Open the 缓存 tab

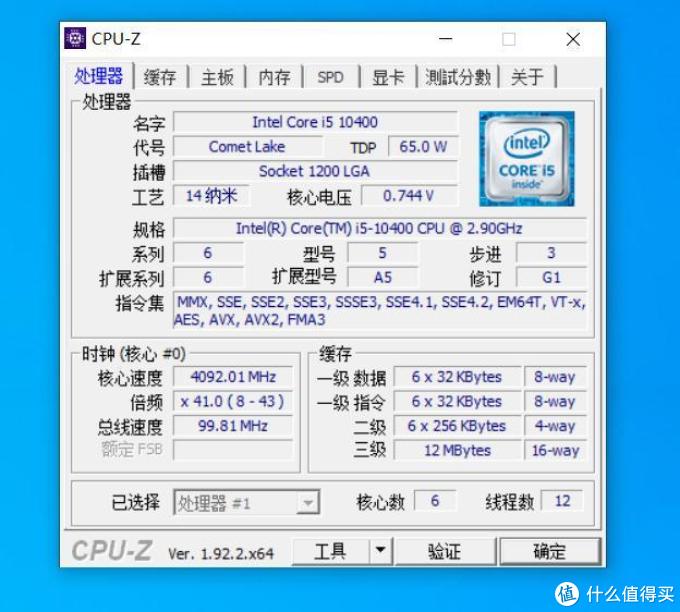(160, 77)
